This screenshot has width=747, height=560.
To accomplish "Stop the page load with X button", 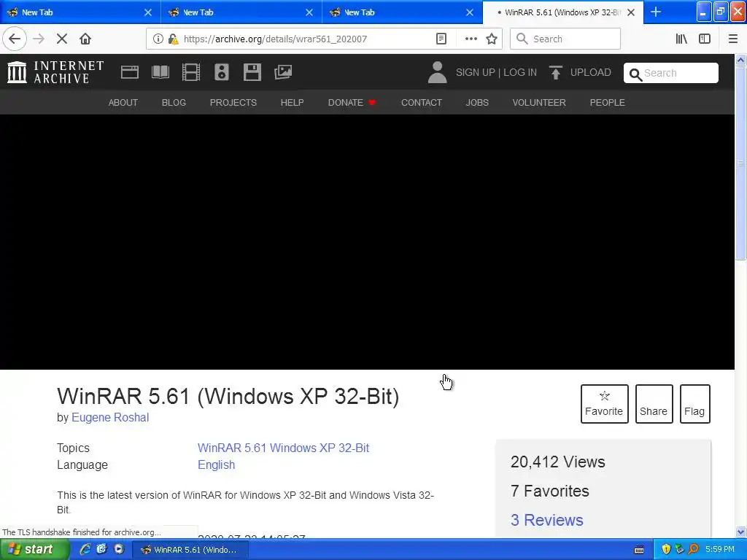I will tap(62, 39).
